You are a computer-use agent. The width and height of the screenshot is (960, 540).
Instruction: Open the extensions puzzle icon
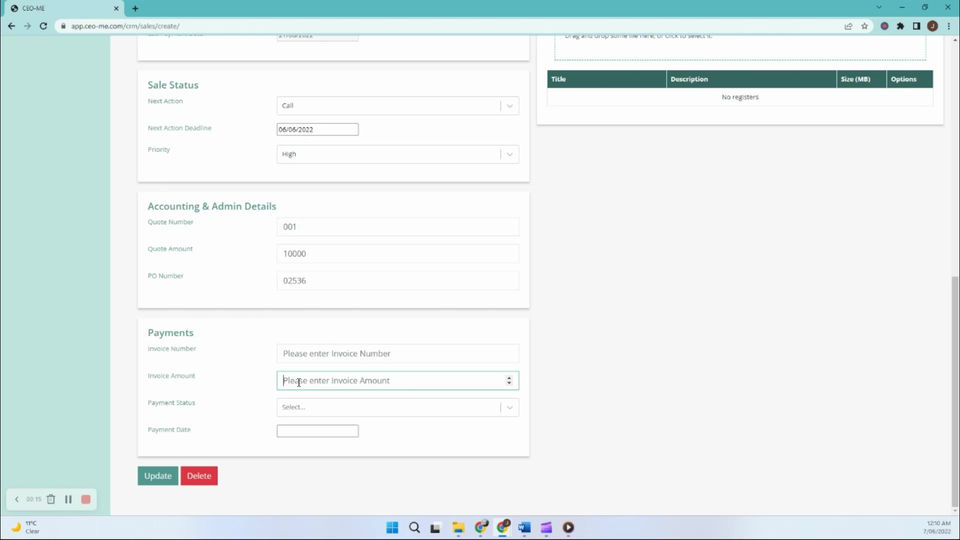click(x=900, y=26)
